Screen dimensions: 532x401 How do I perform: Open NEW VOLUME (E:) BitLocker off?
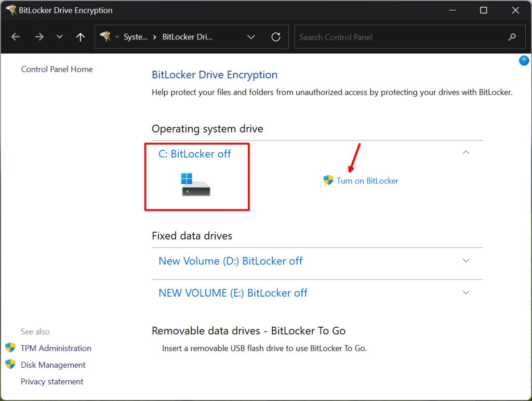click(233, 293)
